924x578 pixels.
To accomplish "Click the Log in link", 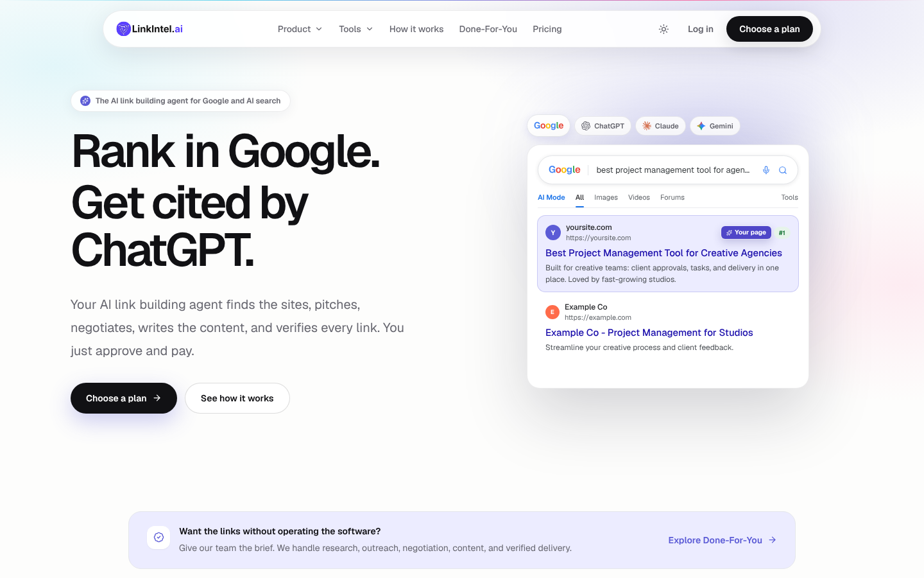I will coord(700,29).
